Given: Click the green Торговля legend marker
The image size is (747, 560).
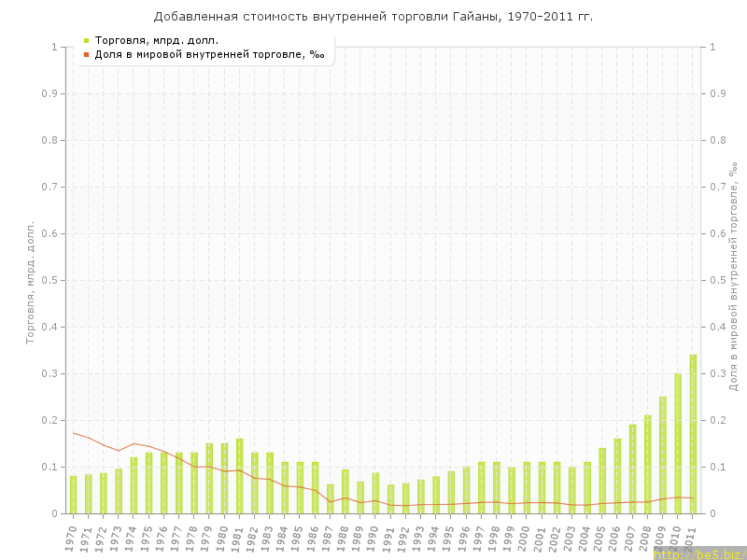Looking at the screenshot, I should coord(86,40).
